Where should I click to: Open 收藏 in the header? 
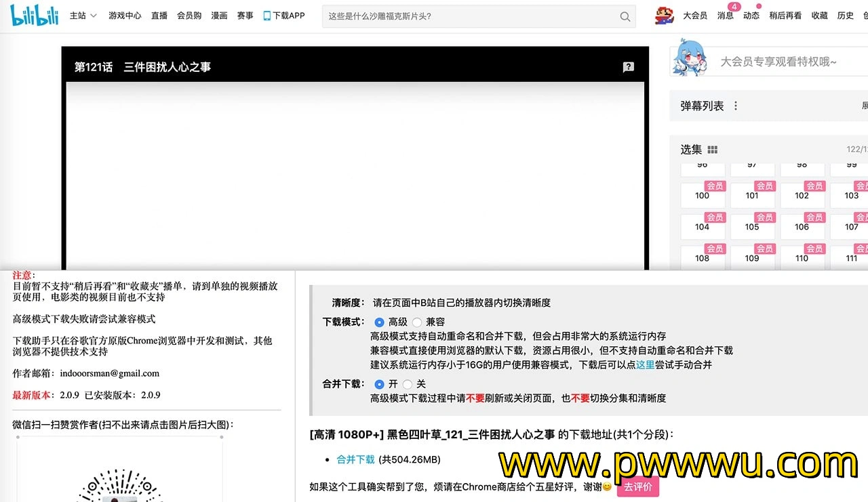[819, 16]
